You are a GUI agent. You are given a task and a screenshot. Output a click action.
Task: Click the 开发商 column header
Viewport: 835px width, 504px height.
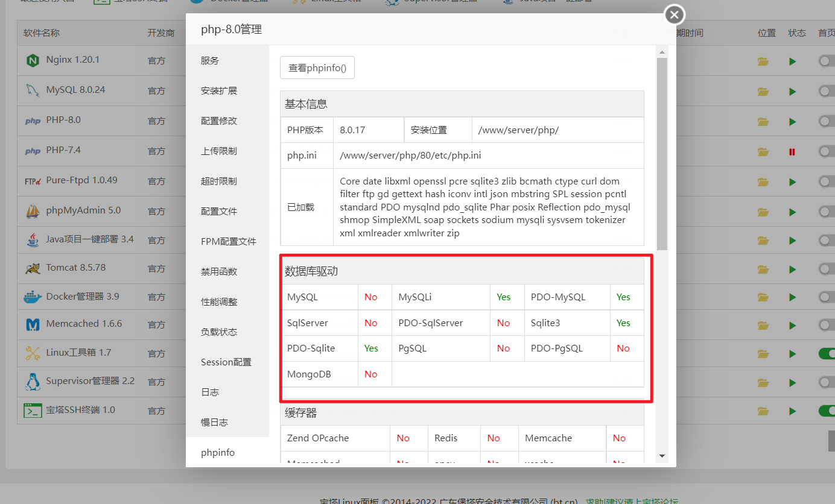(161, 33)
